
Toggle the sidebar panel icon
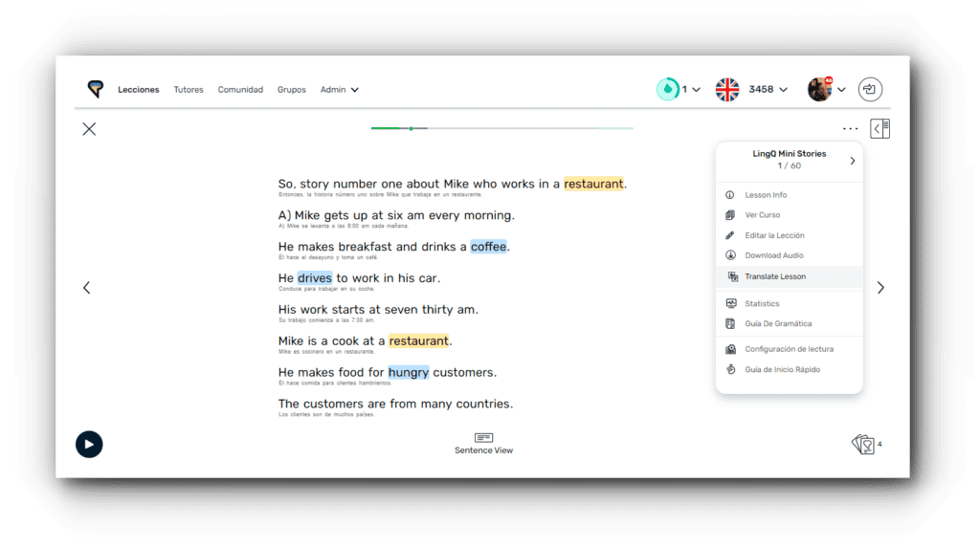tap(880, 128)
